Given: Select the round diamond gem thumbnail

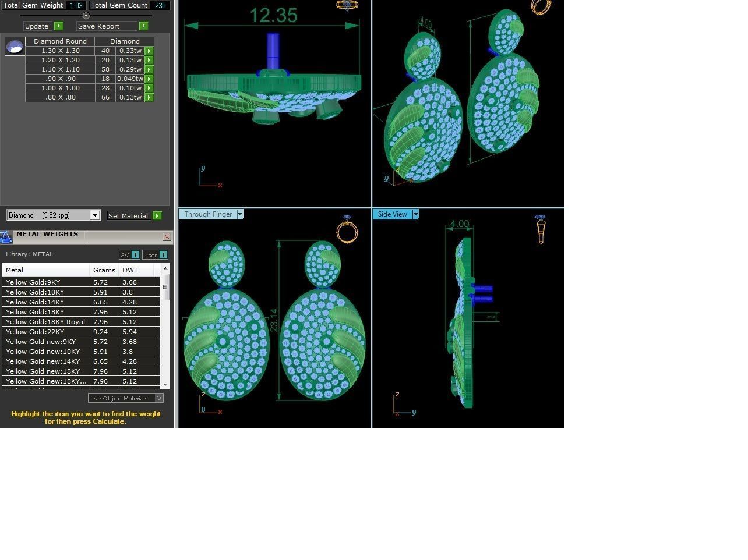Looking at the screenshot, I should tap(15, 47).
